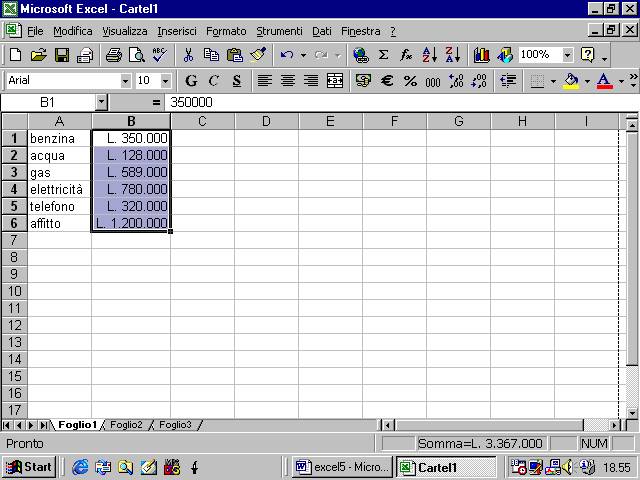This screenshot has height=480, width=640.
Task: Sort ascending A to Z
Action: coord(430,55)
